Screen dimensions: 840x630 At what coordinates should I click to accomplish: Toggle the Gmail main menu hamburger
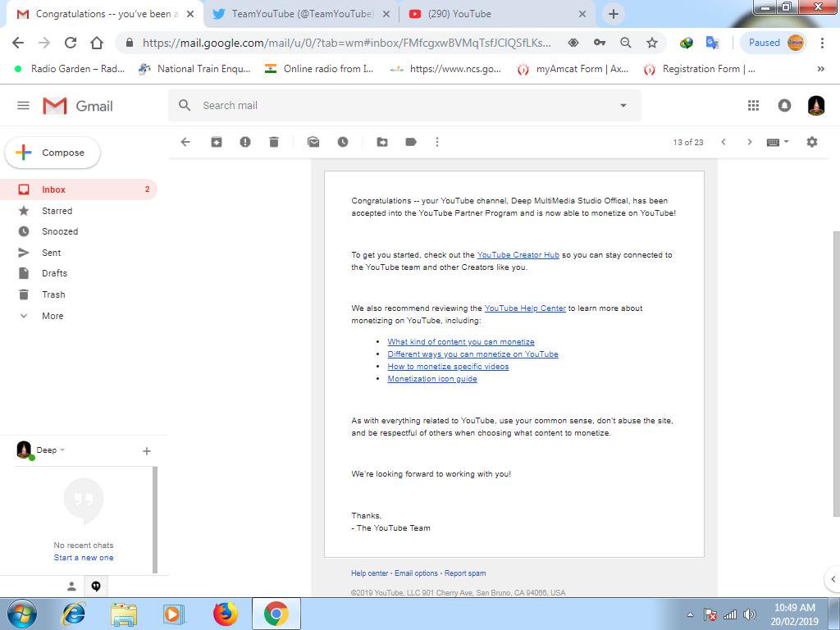point(23,106)
